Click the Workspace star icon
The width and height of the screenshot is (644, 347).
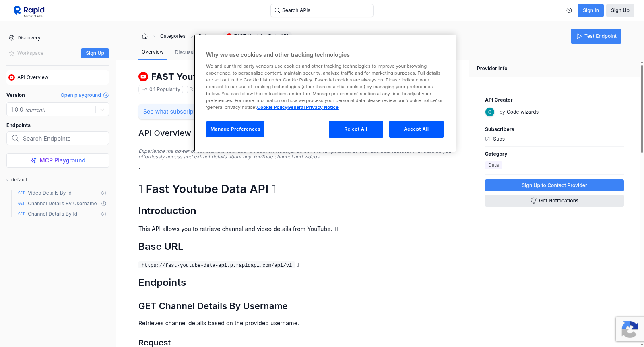tap(12, 53)
